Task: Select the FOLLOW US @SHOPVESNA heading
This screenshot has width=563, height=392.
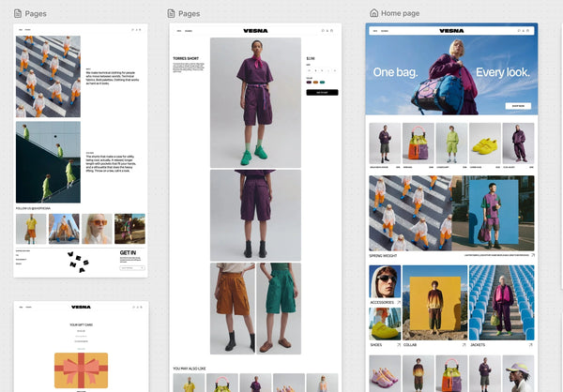Action: [33, 208]
